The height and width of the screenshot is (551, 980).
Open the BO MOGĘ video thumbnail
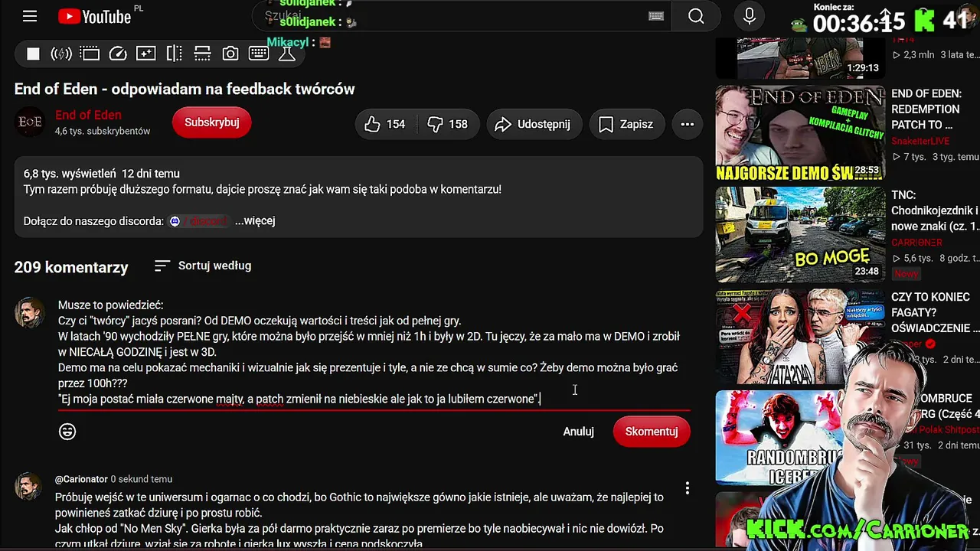[800, 235]
